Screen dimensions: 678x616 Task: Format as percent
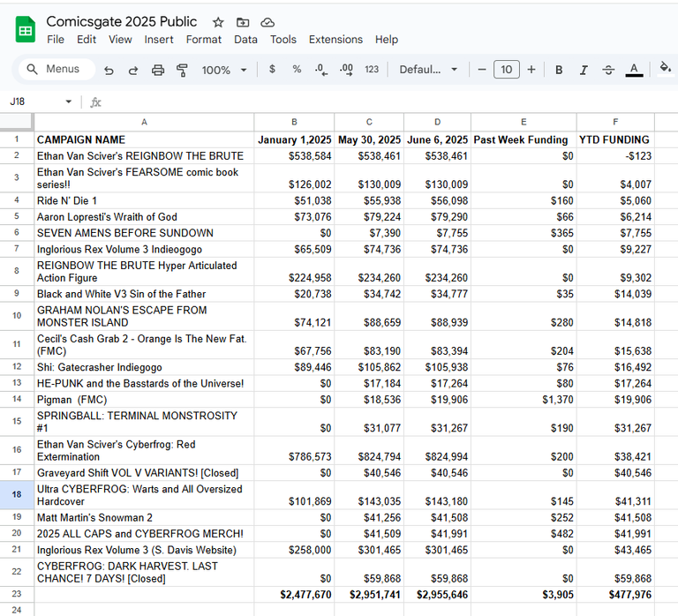[x=297, y=69]
